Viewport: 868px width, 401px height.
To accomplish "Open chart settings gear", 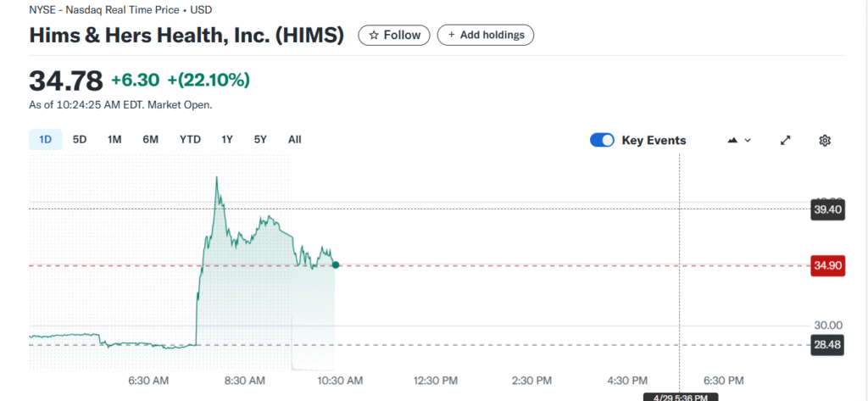I will pyautogui.click(x=825, y=141).
